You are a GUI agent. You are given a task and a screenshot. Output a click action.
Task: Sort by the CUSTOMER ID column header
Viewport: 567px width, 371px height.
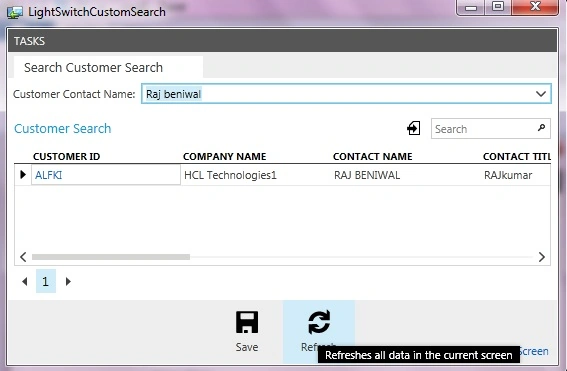pos(67,157)
